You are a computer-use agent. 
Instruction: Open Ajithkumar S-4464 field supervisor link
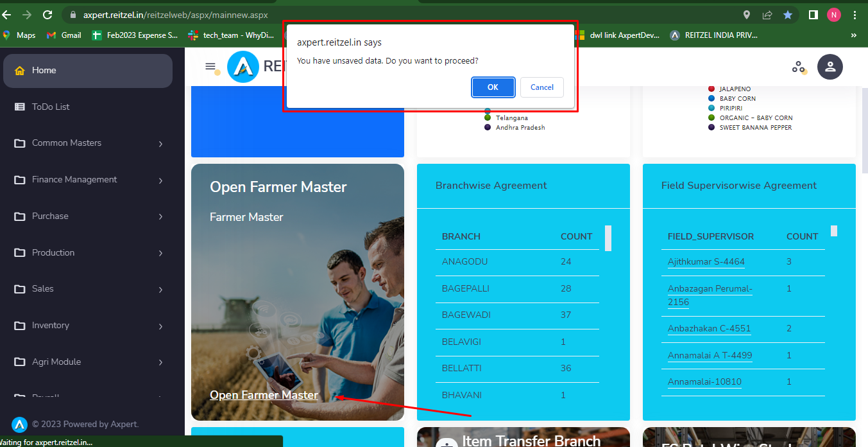(x=706, y=262)
